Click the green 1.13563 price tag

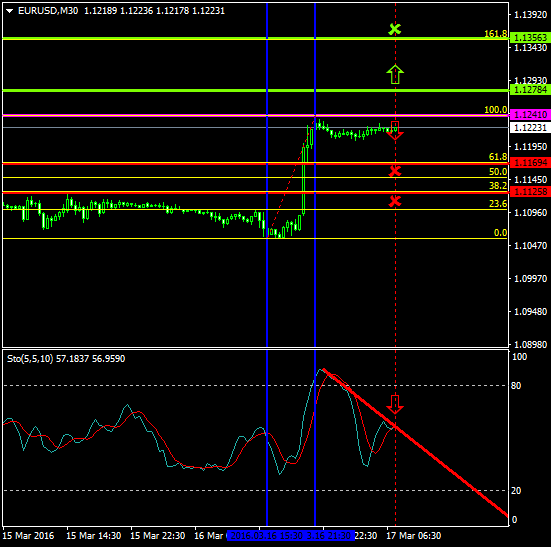coord(530,37)
